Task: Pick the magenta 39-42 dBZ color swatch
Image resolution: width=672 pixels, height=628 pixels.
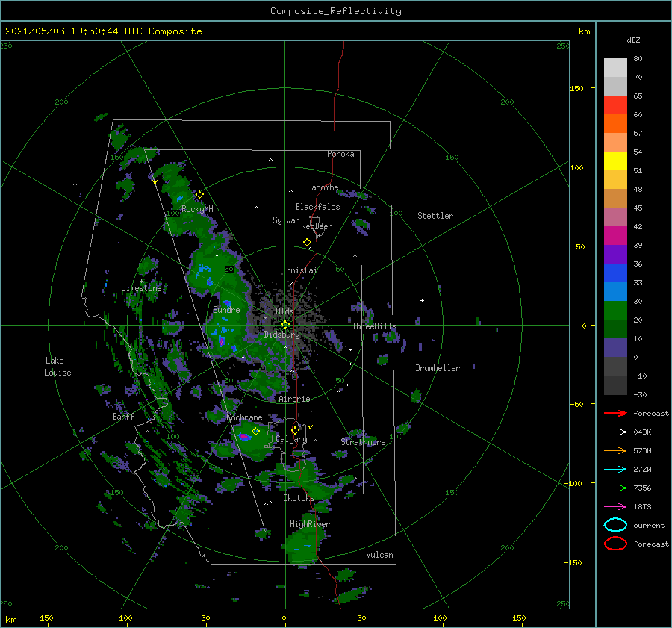Action: [x=615, y=236]
